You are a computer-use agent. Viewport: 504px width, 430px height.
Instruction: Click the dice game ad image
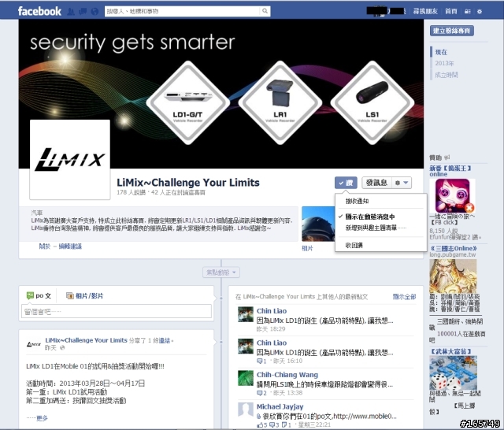(454, 373)
